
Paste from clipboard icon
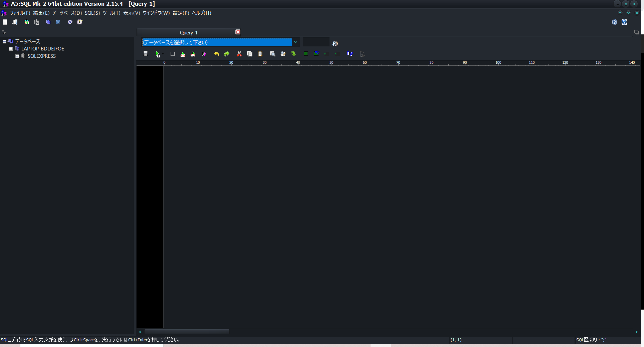[260, 54]
